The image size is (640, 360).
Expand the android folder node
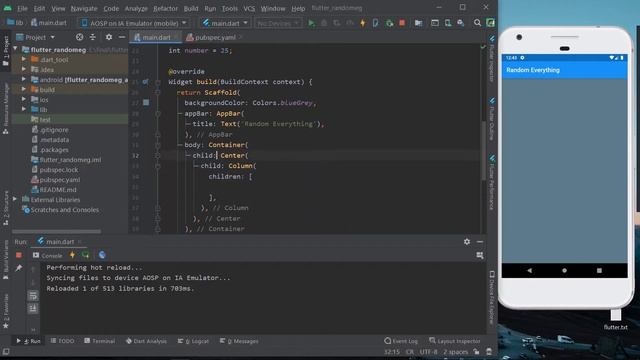tap(24, 79)
